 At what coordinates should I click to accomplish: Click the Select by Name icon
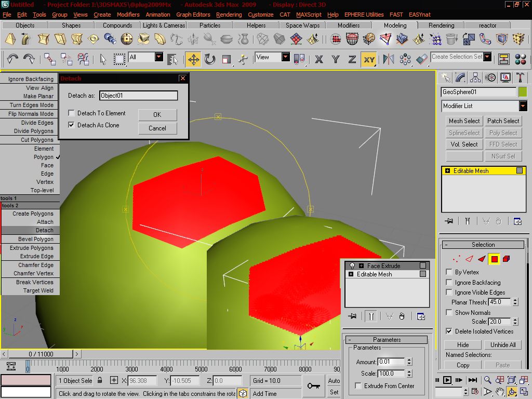tap(172, 59)
